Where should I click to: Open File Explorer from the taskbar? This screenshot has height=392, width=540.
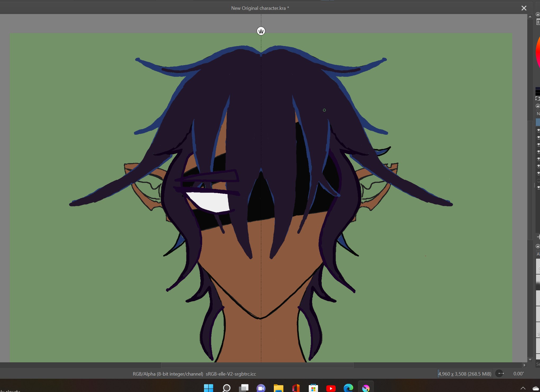[x=278, y=388]
